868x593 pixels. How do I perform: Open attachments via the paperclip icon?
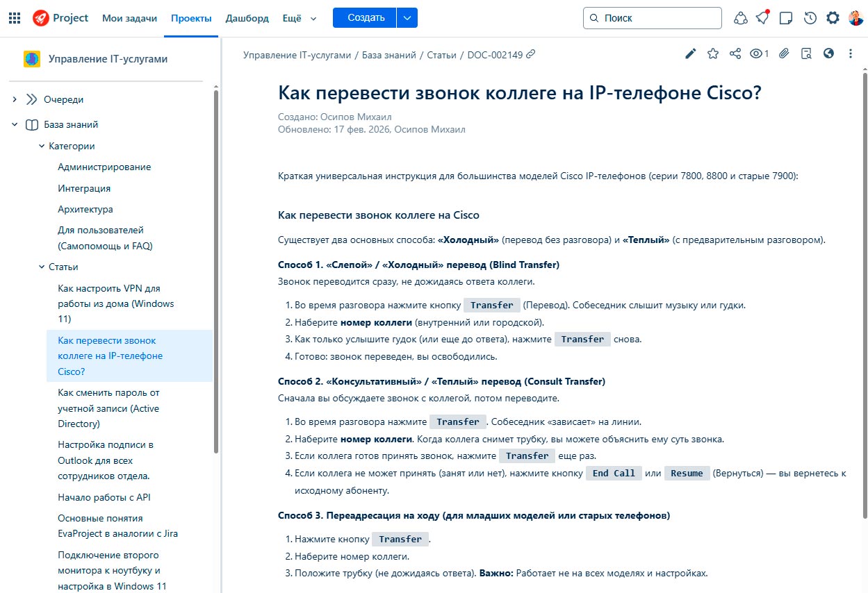(784, 53)
